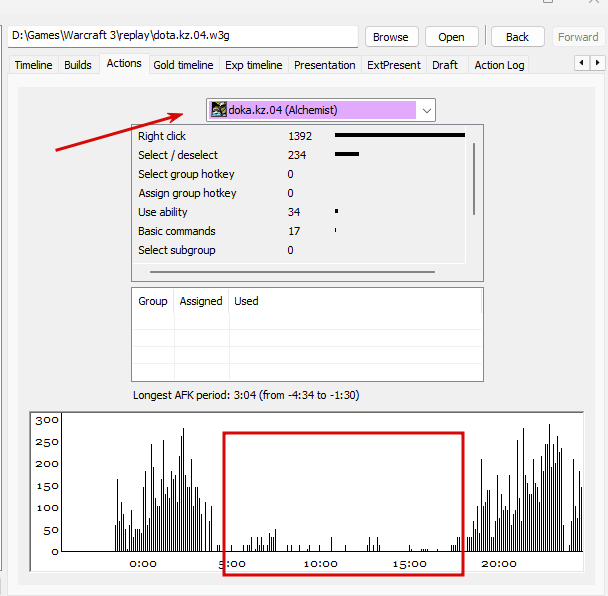Click the Browse button

click(391, 37)
